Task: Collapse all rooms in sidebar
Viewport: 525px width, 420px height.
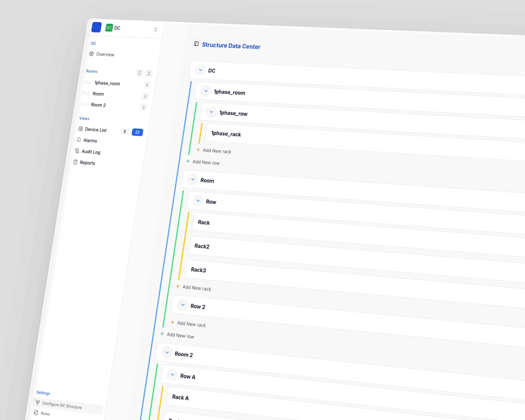Action: [149, 74]
